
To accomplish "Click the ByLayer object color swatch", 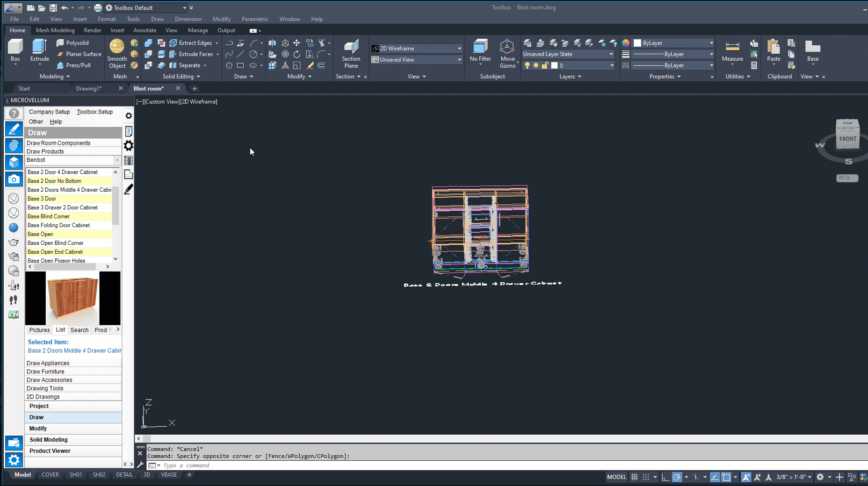I will 637,43.
